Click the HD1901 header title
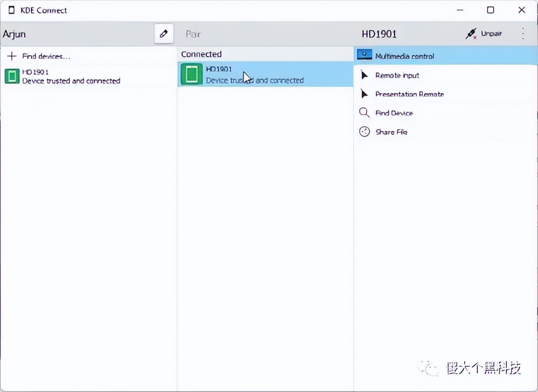Viewport: 538px width, 392px height. (x=379, y=34)
